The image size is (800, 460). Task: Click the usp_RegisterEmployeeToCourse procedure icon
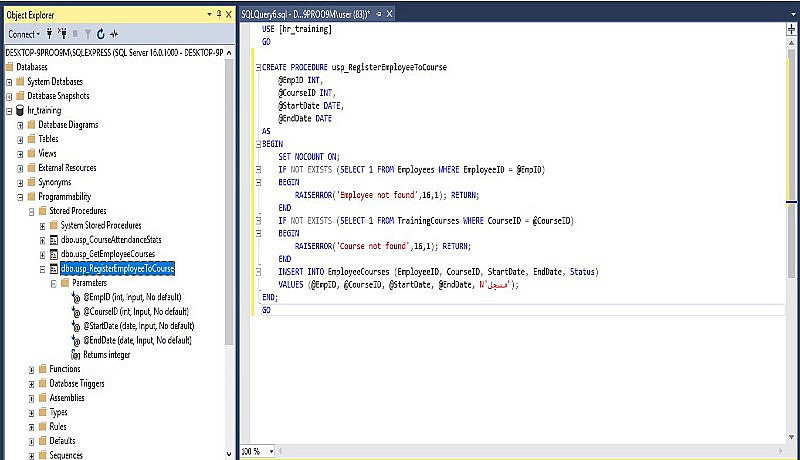pyautogui.click(x=54, y=269)
